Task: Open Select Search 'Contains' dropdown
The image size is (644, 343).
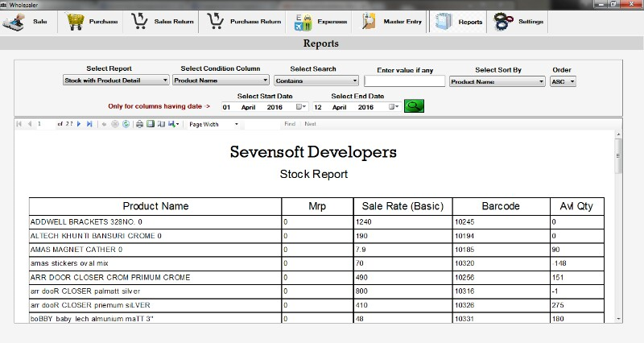Action: (x=316, y=81)
